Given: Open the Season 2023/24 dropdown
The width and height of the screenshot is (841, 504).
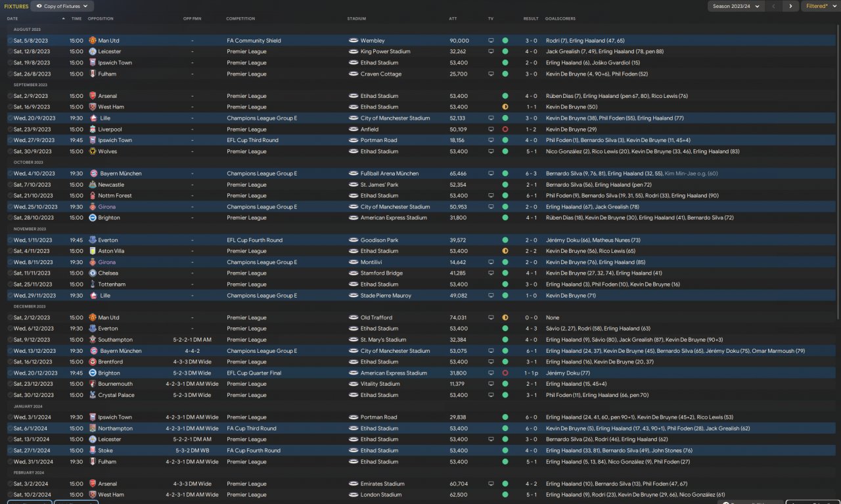Looking at the screenshot, I should click(736, 6).
